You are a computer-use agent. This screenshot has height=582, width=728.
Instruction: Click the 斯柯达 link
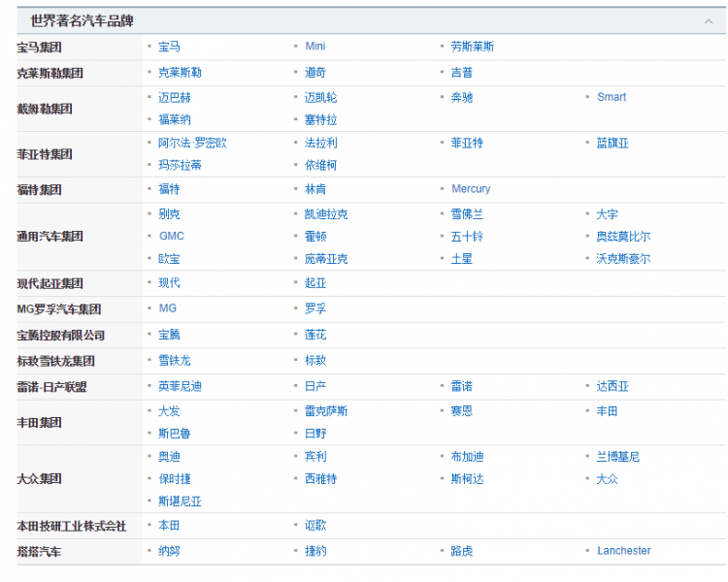tap(467, 479)
